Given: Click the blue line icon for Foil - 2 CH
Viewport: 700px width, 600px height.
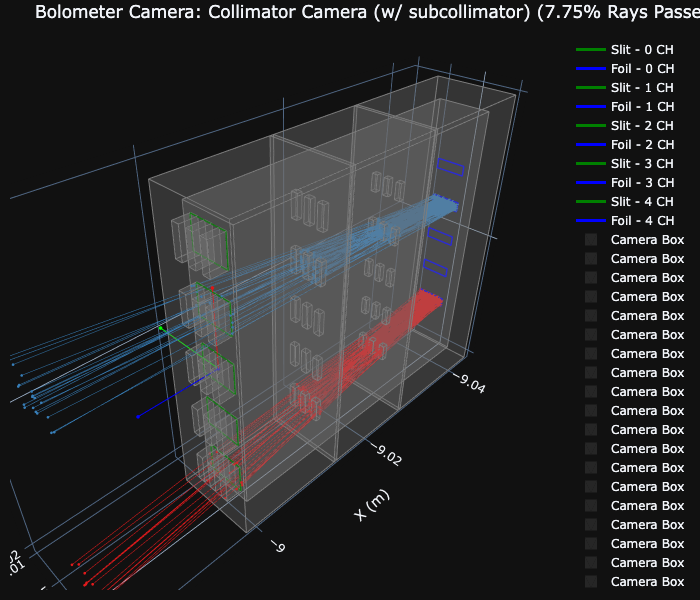Looking at the screenshot, I should click(590, 144).
